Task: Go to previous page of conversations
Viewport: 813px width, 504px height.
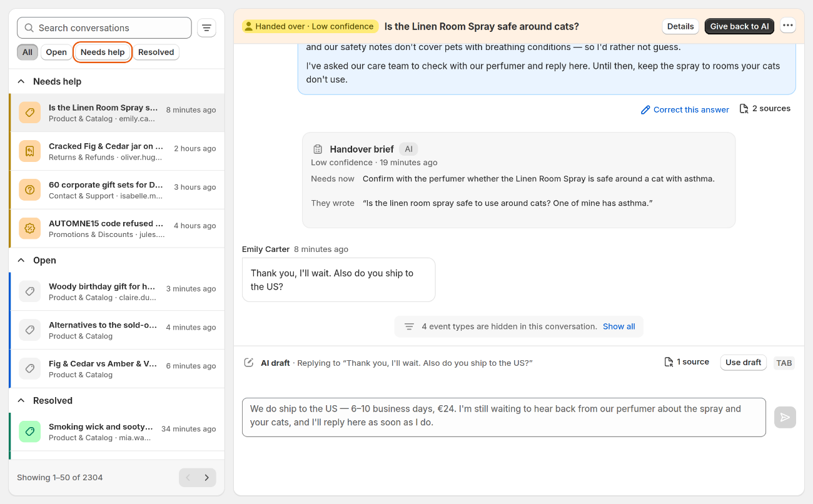Action: tap(188, 478)
